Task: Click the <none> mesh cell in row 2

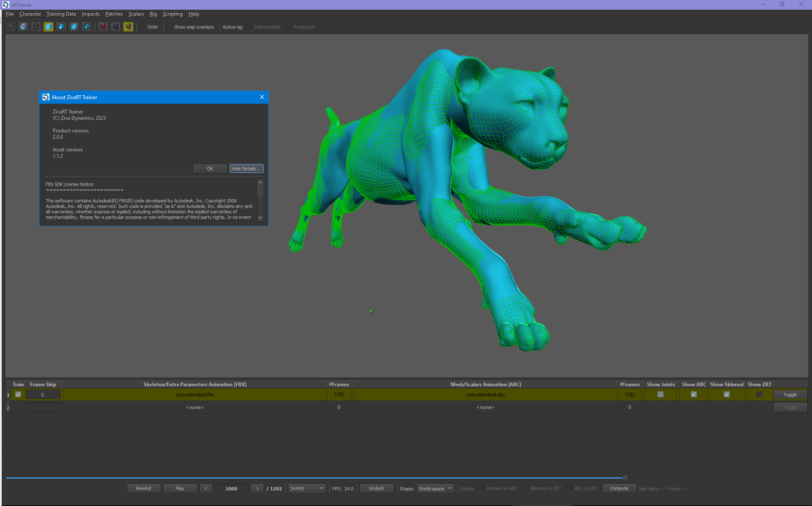Action: (x=485, y=407)
